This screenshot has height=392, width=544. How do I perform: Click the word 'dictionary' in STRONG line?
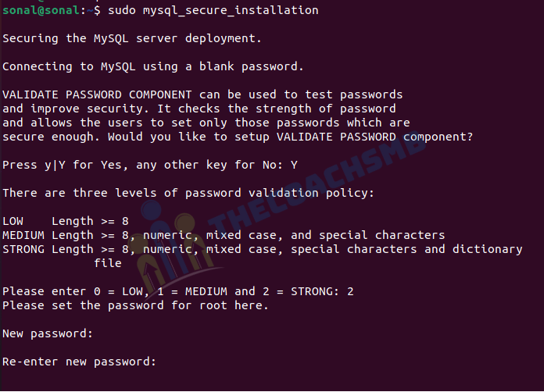[488, 250]
